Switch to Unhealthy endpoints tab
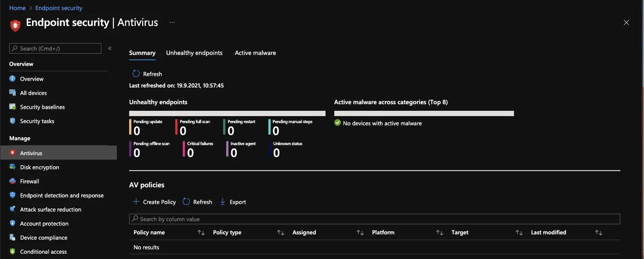The width and height of the screenshot is (644, 259). click(194, 53)
